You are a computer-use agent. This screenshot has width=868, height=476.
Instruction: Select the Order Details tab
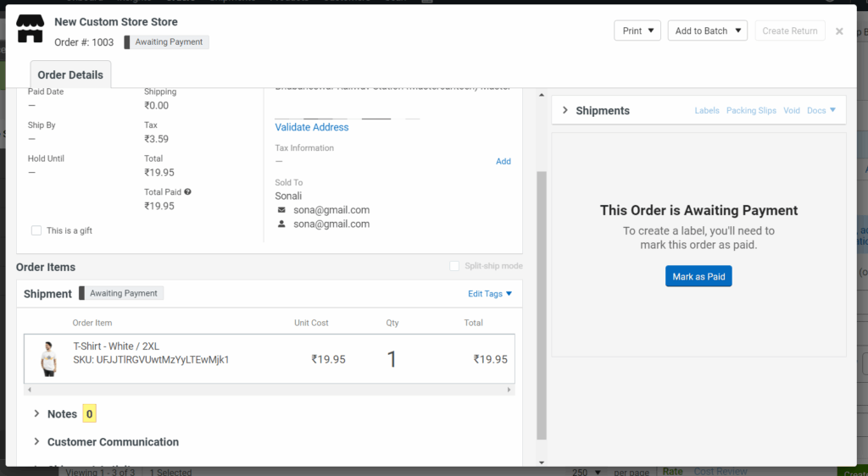[x=70, y=75]
